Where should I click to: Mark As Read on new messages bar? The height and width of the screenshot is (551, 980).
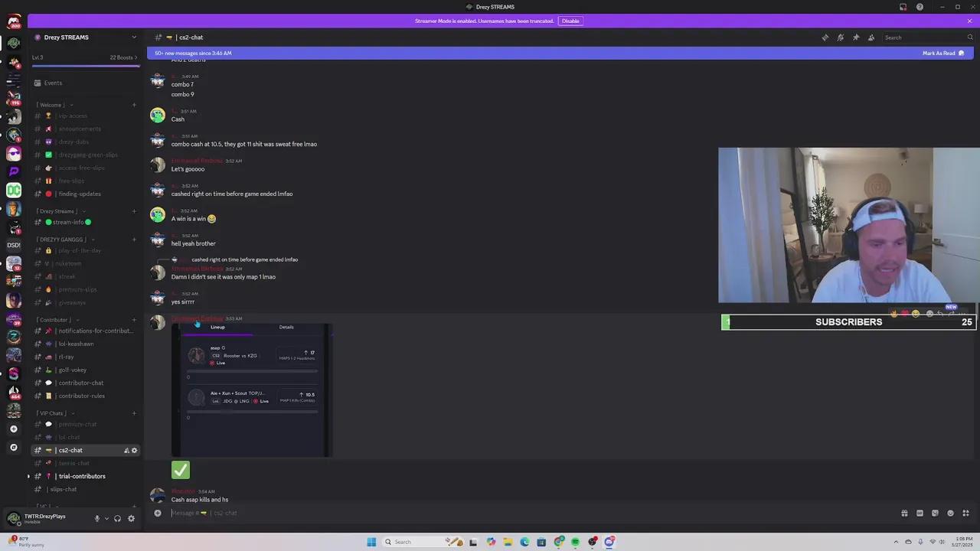pos(943,53)
